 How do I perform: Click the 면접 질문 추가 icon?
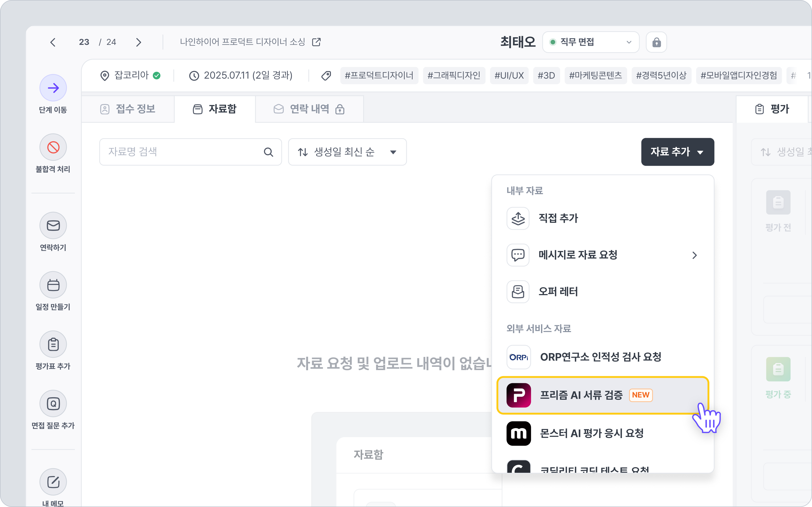53,404
